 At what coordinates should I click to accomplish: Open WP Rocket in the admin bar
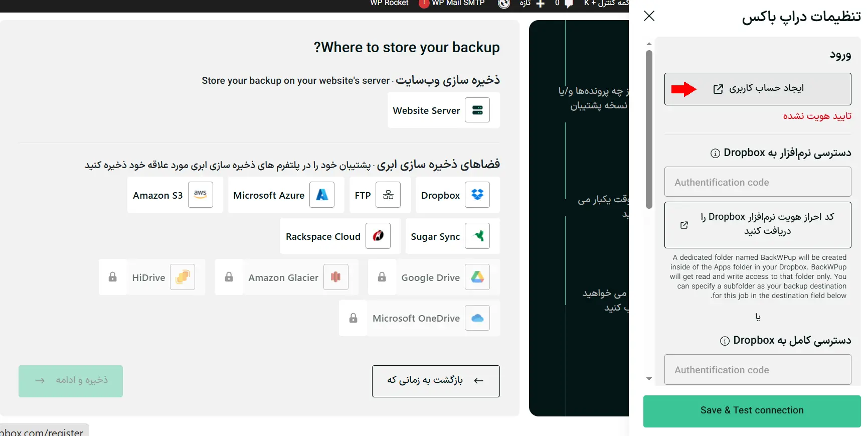(389, 3)
